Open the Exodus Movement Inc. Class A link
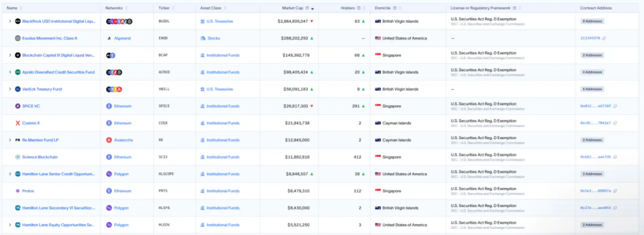The width and height of the screenshot is (644, 235). [50, 38]
